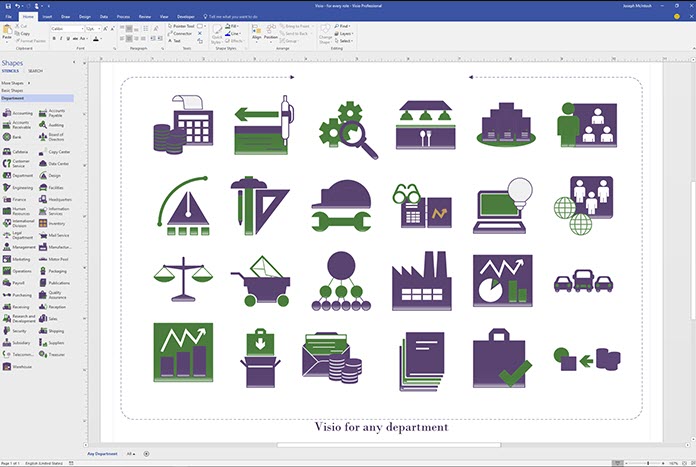This screenshot has width=696, height=467.
Task: Open the Line dropdown in Shape Styles
Action: (x=233, y=33)
